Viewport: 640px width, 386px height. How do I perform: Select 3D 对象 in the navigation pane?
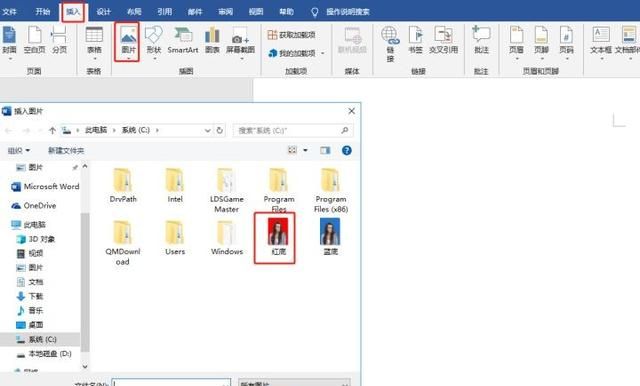click(x=36, y=239)
